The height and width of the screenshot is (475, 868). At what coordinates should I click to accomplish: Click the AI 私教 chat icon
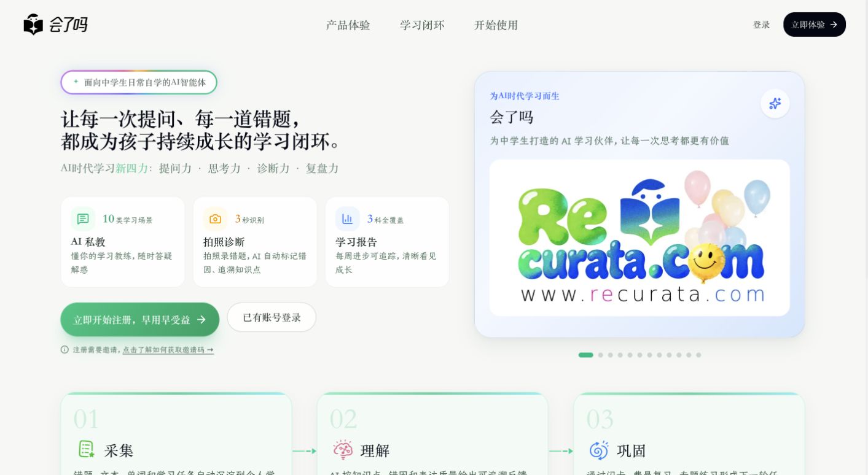(x=83, y=219)
